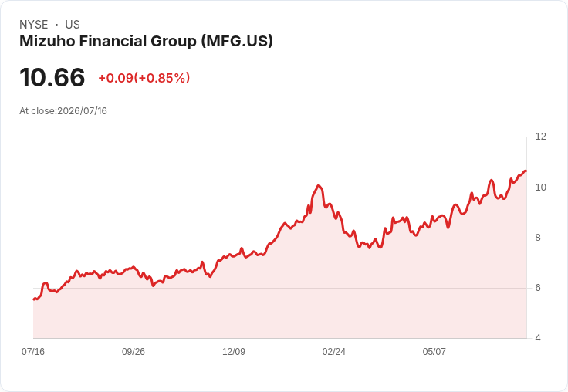Screen dimensions: 568x392
Task: Click the 09/26 date on x-axis
Action: pos(134,351)
